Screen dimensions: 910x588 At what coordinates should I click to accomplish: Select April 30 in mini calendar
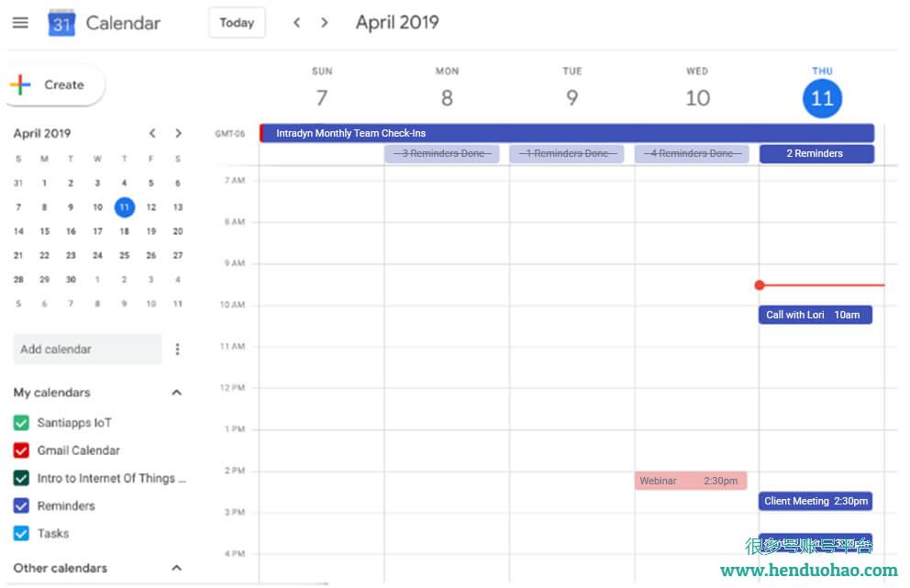[71, 279]
